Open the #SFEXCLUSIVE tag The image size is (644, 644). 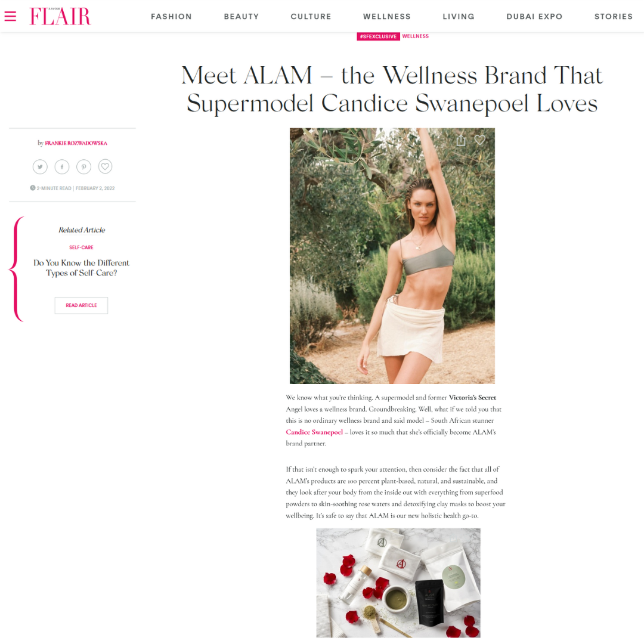[x=378, y=36]
